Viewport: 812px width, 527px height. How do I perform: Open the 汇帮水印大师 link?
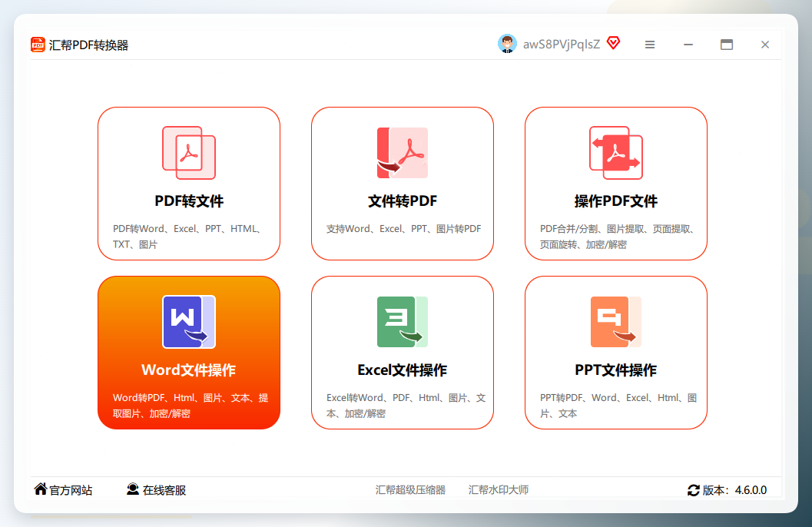pyautogui.click(x=498, y=489)
